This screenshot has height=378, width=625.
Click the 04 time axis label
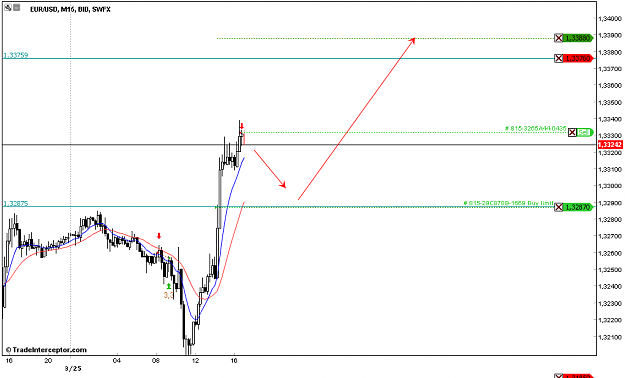coord(116,361)
